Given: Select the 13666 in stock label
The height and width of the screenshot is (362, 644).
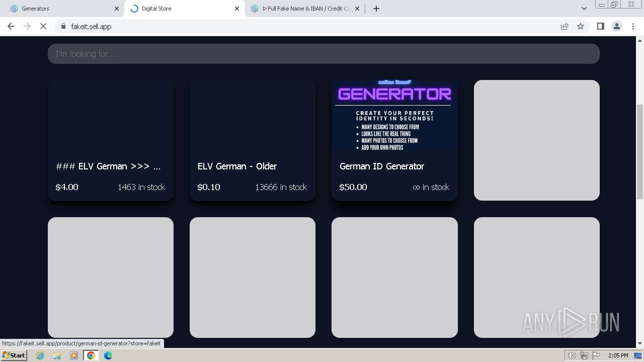Looking at the screenshot, I should tap(281, 187).
